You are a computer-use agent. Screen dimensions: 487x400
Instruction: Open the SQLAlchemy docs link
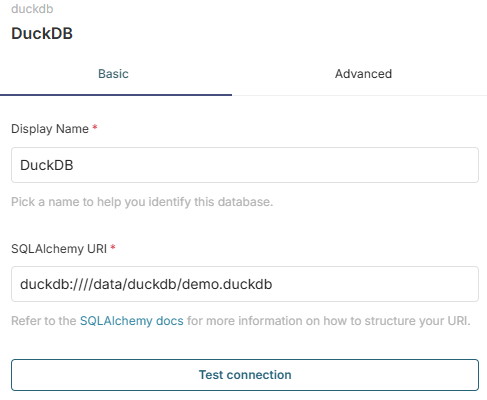click(x=132, y=321)
